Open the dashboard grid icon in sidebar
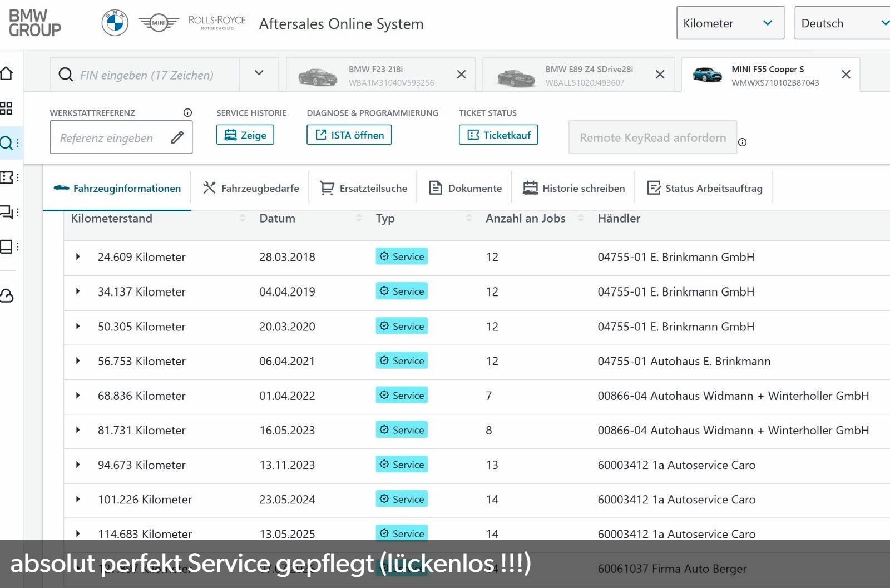This screenshot has width=890, height=588. 6,108
